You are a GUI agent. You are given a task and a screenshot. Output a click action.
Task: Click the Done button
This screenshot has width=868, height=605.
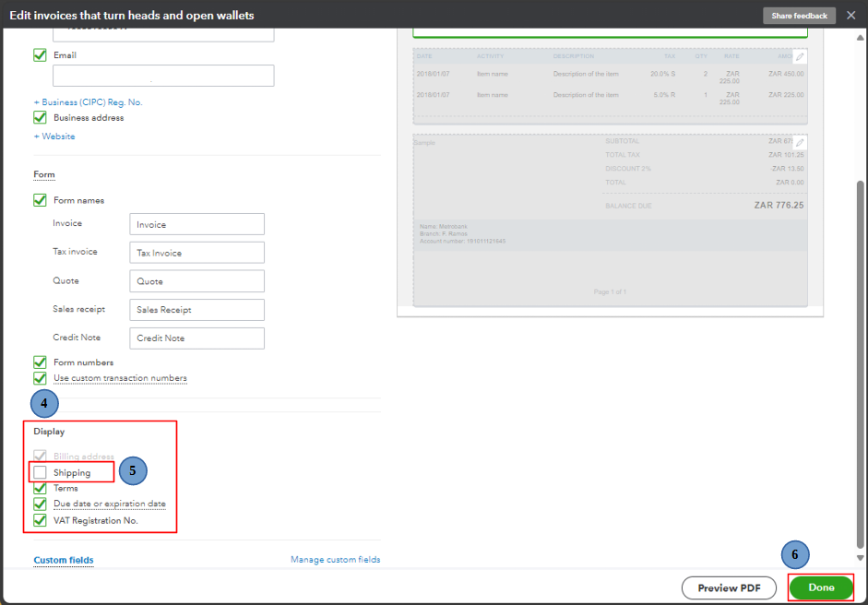821,587
